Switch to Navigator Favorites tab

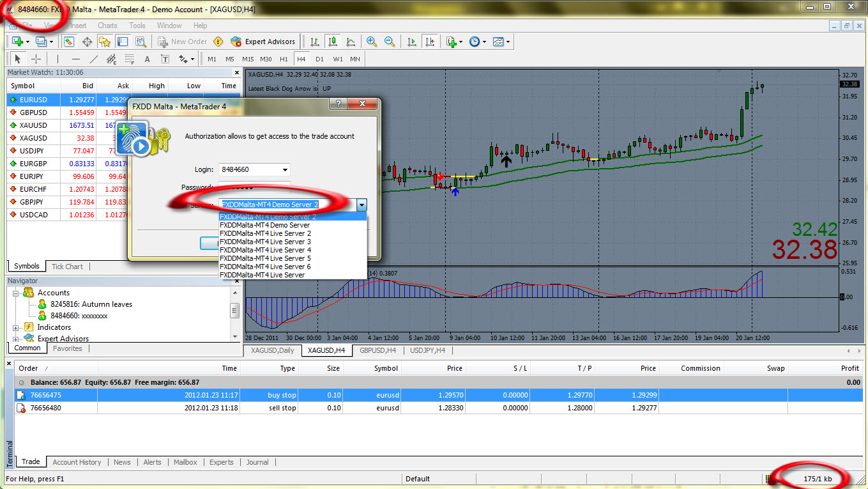click(x=67, y=348)
